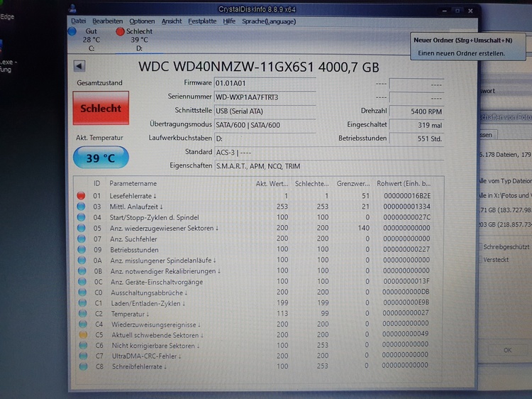Image resolution: width=532 pixels, height=399 pixels.
Task: Click the status icon for Ausschaltungsabbrüche
Action: tap(82, 292)
